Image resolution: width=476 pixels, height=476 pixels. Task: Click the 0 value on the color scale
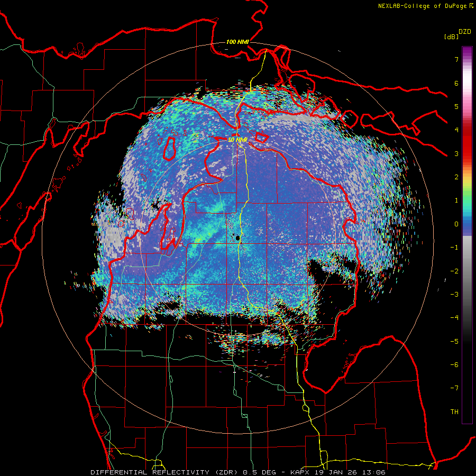pyautogui.click(x=456, y=224)
